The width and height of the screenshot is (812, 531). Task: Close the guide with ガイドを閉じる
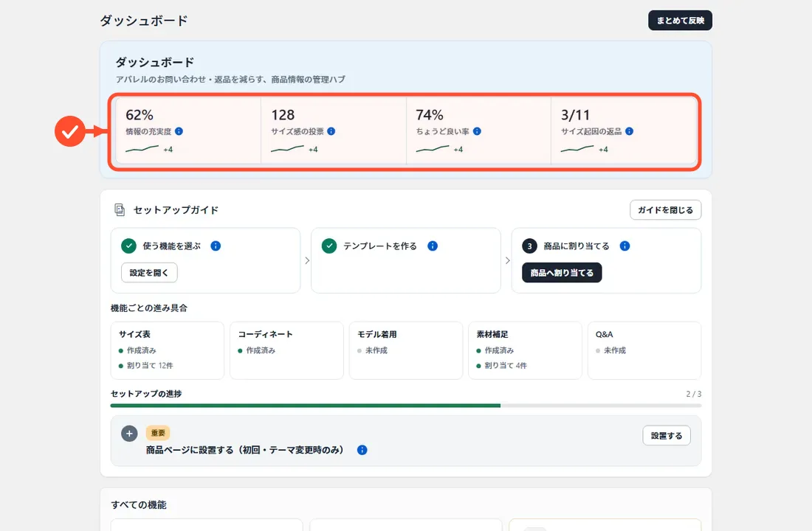(665, 209)
